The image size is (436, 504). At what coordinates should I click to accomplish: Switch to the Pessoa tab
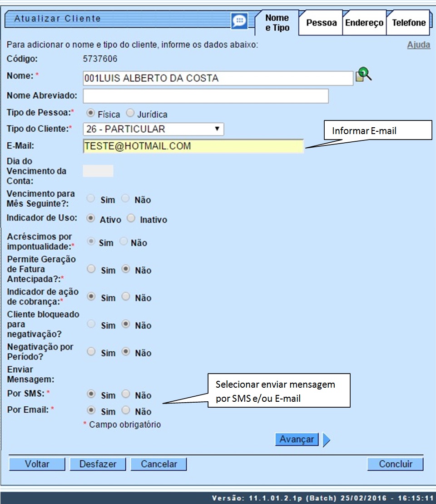[321, 22]
